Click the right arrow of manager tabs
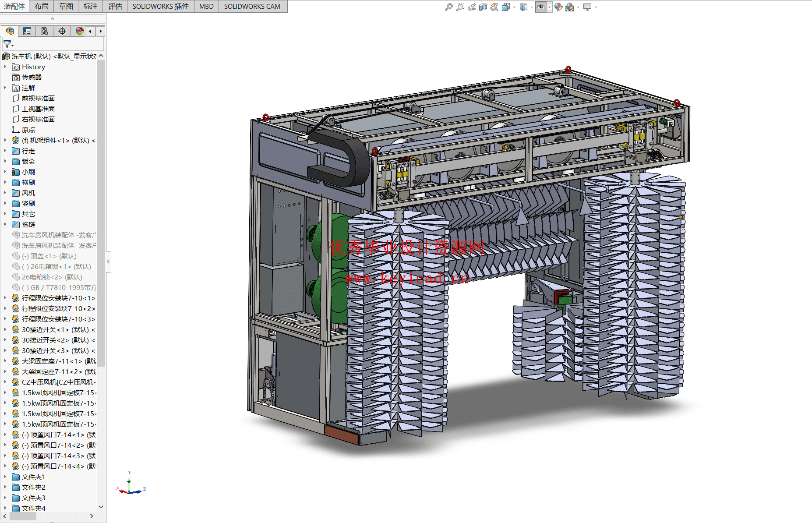Image resolution: width=812 pixels, height=523 pixels. click(101, 31)
